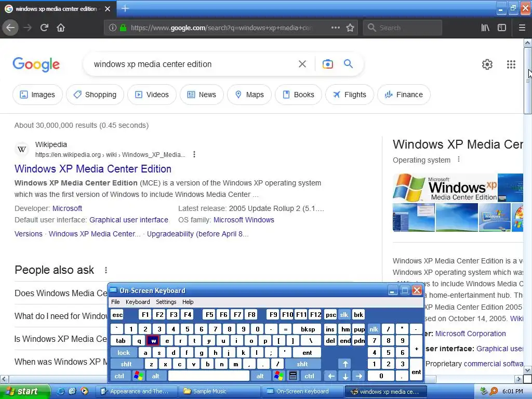Click the Windows Media Player quick launch icon

click(x=84, y=391)
